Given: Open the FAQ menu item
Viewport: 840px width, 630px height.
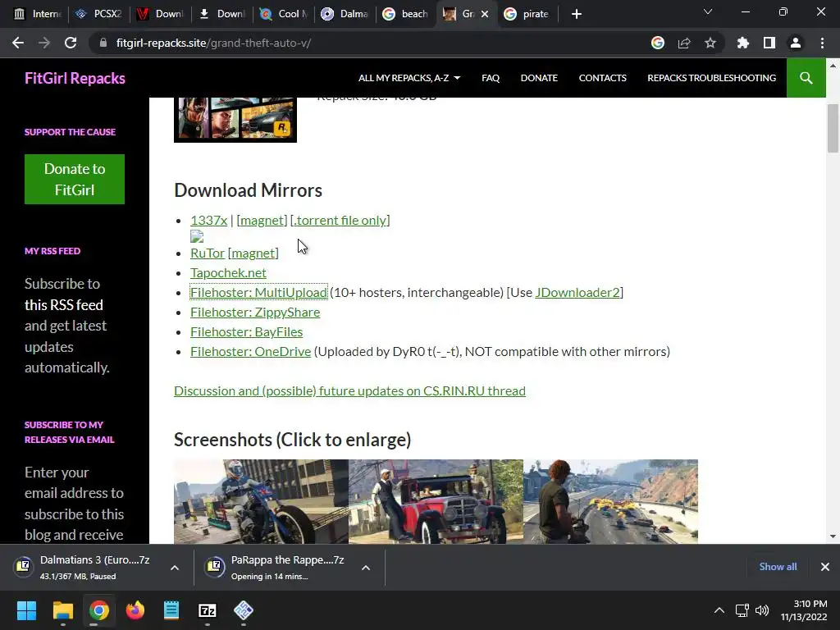Looking at the screenshot, I should pos(491,78).
